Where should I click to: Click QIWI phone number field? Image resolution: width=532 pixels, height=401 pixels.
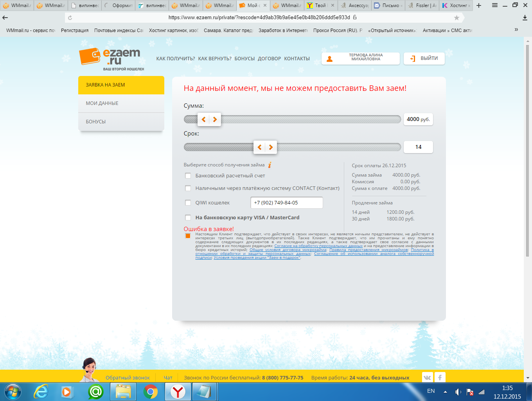coord(287,203)
